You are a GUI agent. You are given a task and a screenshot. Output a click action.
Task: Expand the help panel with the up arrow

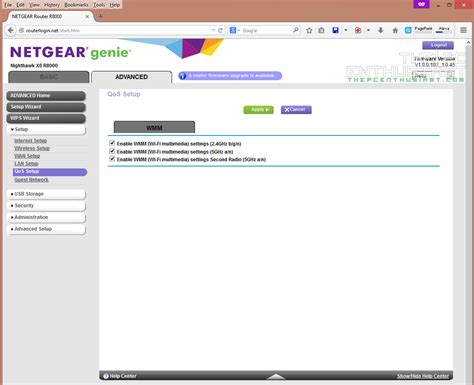(x=276, y=376)
